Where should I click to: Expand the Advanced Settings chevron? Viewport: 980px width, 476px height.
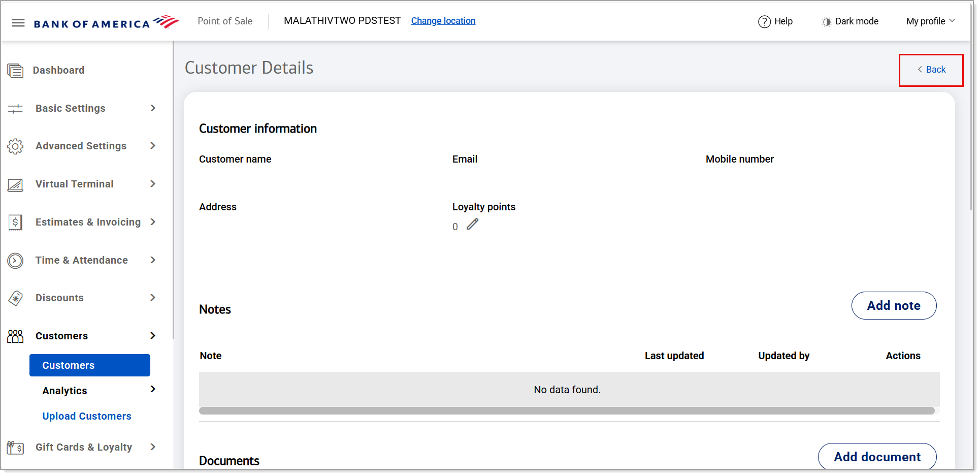click(153, 146)
